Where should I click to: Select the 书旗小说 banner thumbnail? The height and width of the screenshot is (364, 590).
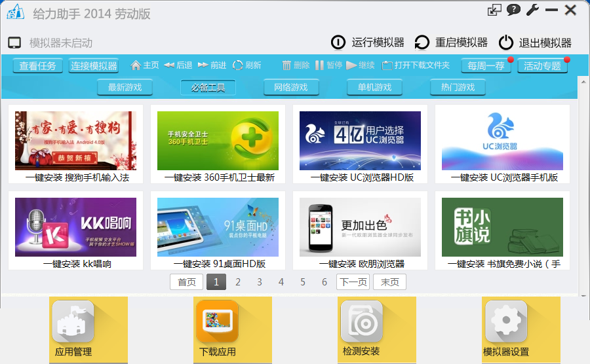(x=502, y=227)
